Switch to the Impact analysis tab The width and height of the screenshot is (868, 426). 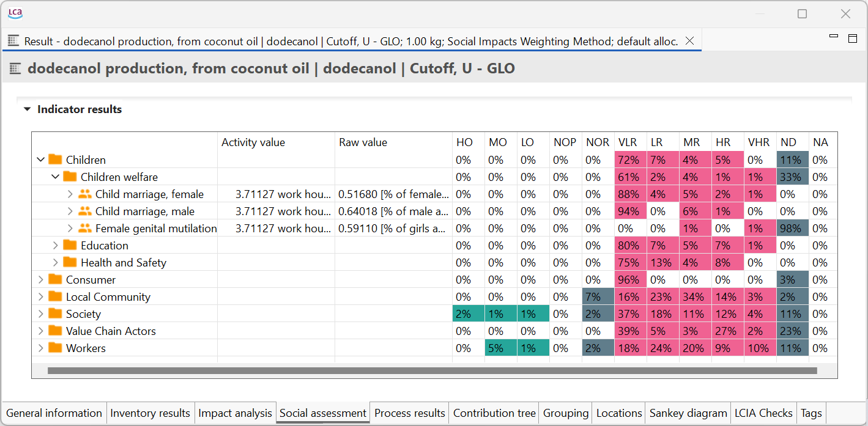click(235, 413)
